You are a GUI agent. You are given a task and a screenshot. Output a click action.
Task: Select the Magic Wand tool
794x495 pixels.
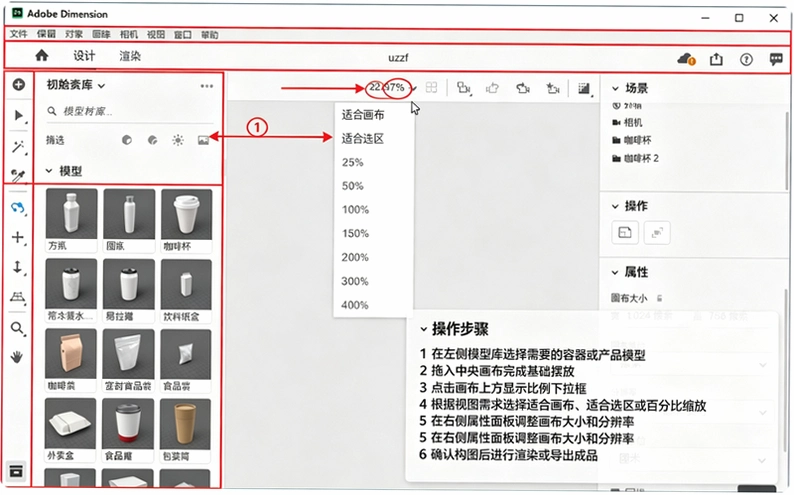click(18, 147)
